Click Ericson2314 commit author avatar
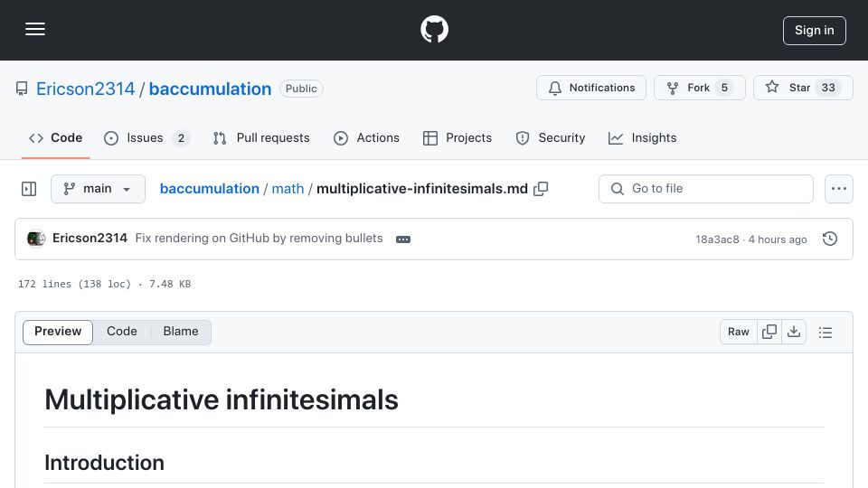Viewport: 868px width, 488px height. click(x=36, y=239)
